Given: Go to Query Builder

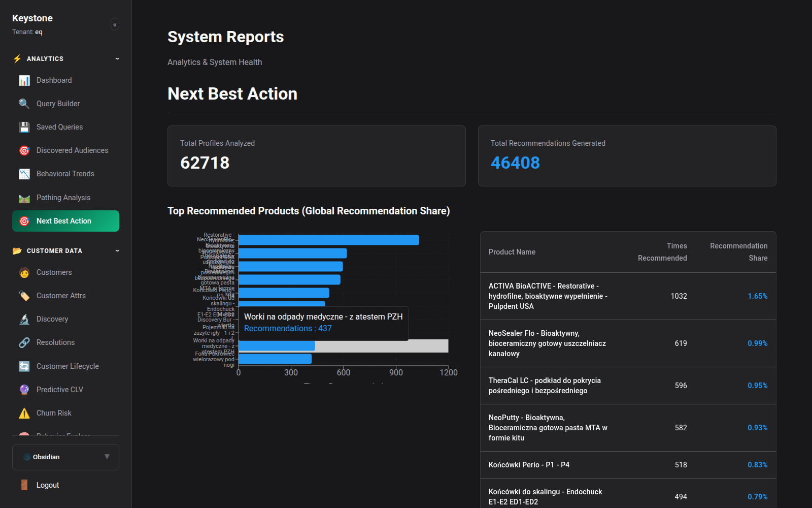Looking at the screenshot, I should point(65,104).
